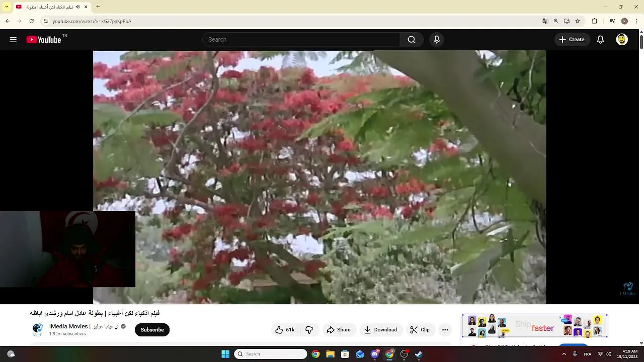Open Chrome extensions puzzle icon

click(595, 21)
